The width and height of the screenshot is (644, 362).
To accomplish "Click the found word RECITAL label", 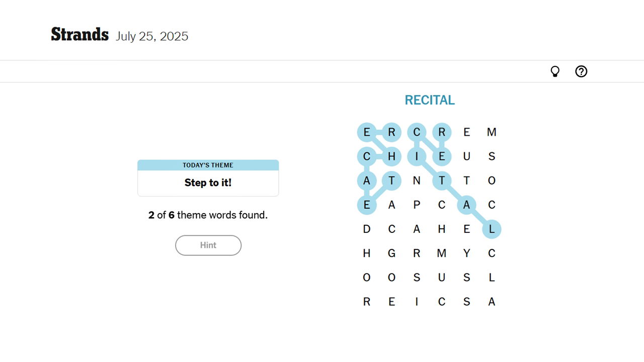I will coord(430,100).
